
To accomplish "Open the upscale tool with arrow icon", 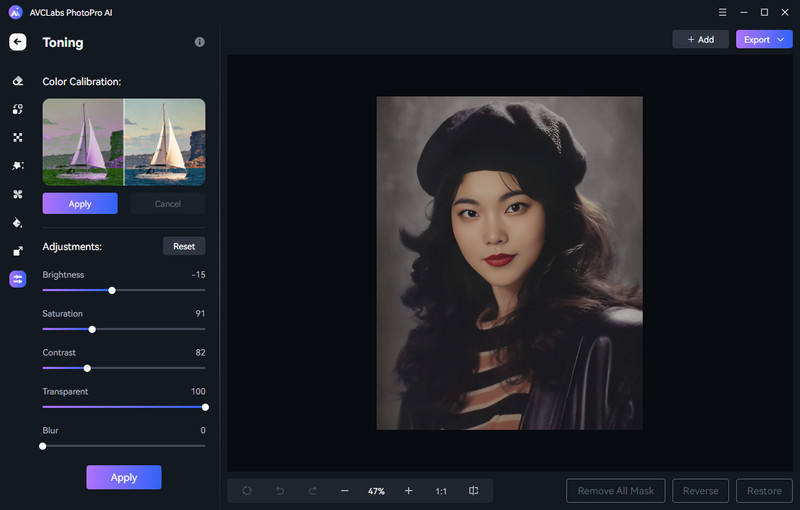I will (18, 251).
